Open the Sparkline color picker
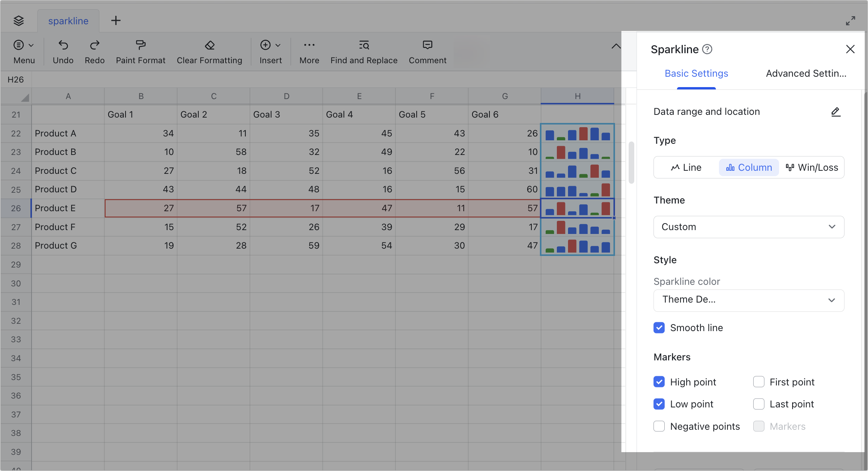Viewport: 868px width, 471px height. 748,300
